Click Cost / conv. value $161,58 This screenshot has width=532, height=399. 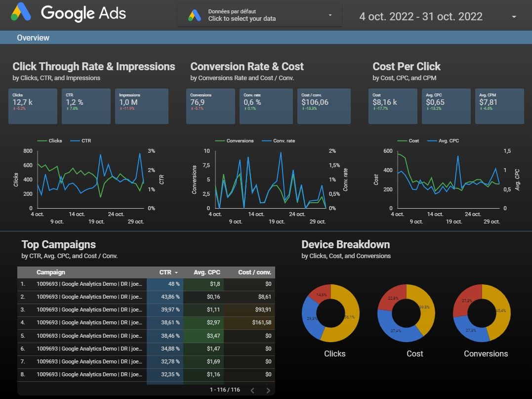(262, 322)
